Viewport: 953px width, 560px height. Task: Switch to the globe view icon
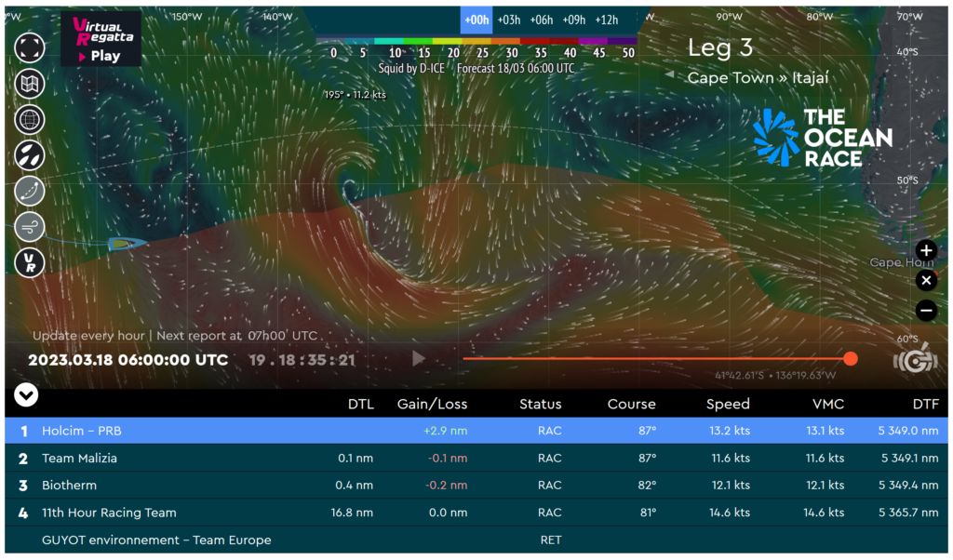pos(29,120)
